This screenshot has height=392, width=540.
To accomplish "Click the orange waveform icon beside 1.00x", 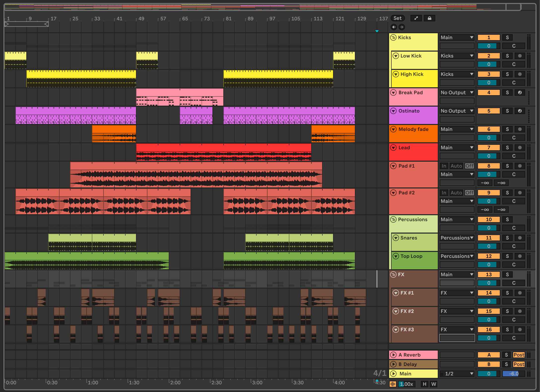I will (393, 384).
